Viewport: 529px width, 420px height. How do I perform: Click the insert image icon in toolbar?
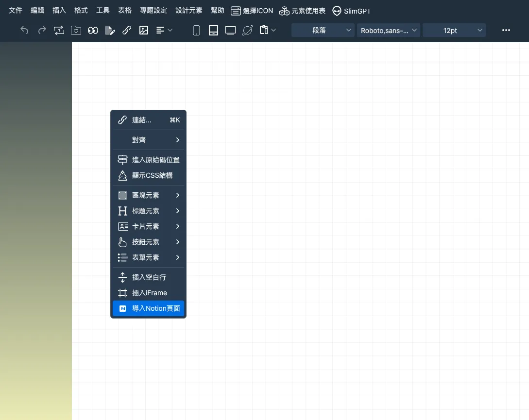pyautogui.click(x=144, y=30)
